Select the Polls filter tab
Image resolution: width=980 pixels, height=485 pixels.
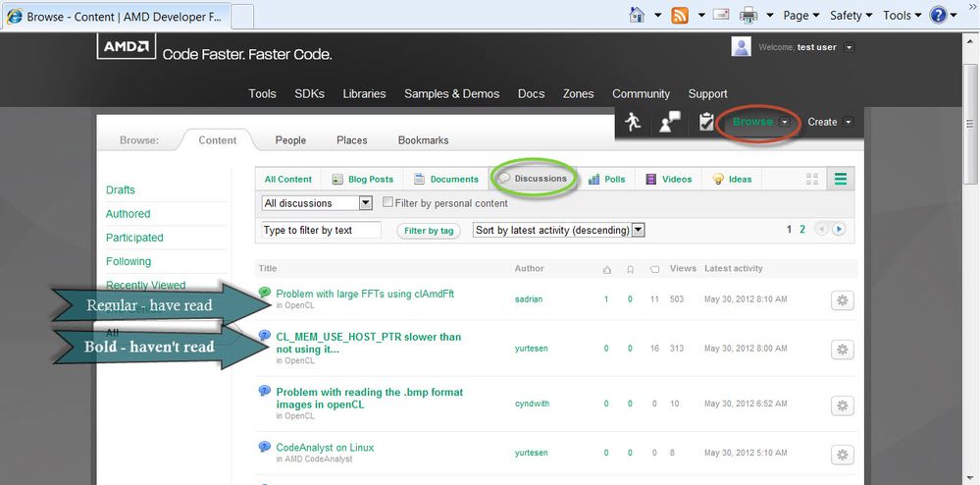pos(607,179)
